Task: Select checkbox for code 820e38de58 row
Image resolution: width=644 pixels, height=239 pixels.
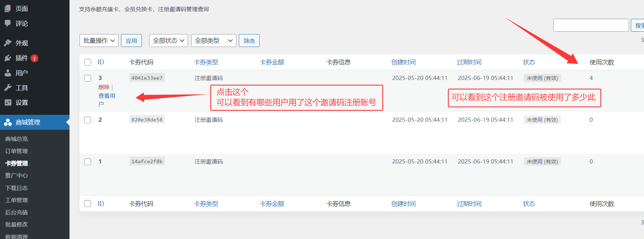Action: pyautogui.click(x=88, y=120)
